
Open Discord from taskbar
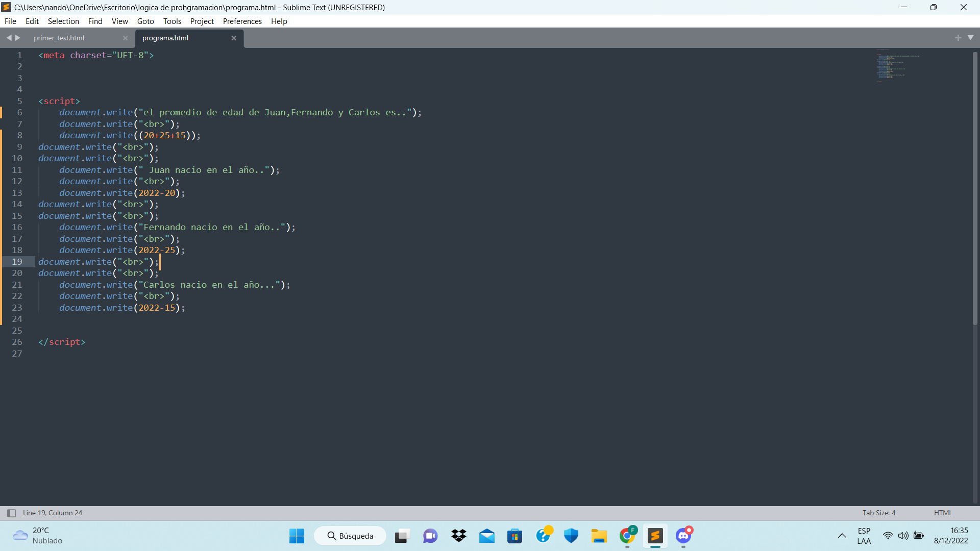click(x=683, y=536)
